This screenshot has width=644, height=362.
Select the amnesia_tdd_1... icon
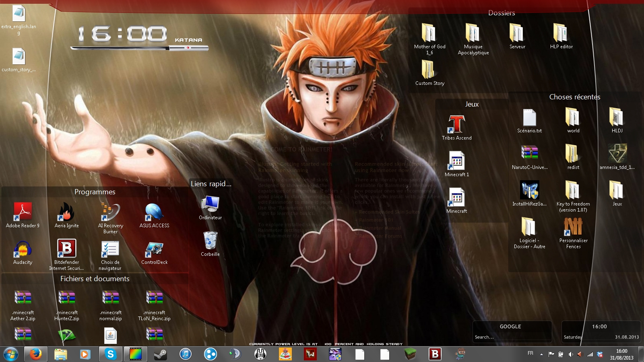(x=617, y=157)
